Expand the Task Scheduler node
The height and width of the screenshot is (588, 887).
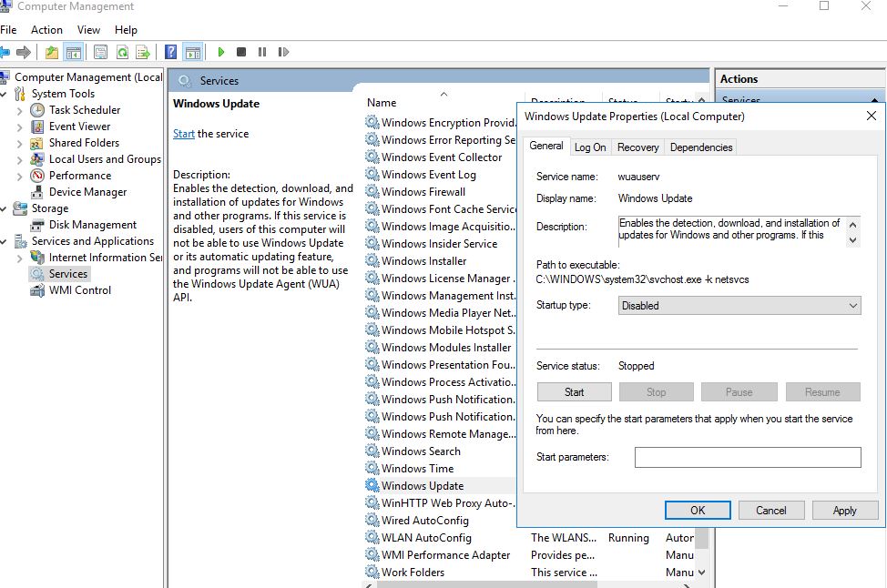point(20,111)
